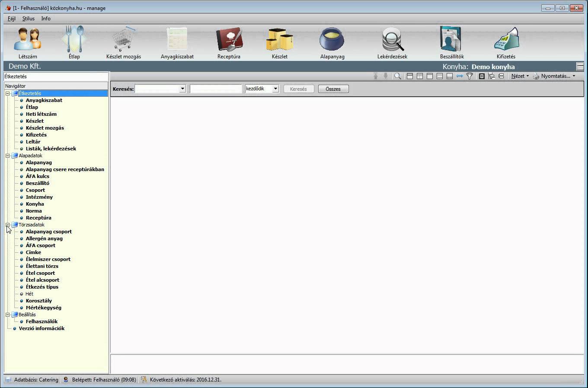Viewport: 588px width, 388px height.
Task: Click the Készlet mozgás shopping cart icon
Action: click(x=123, y=40)
